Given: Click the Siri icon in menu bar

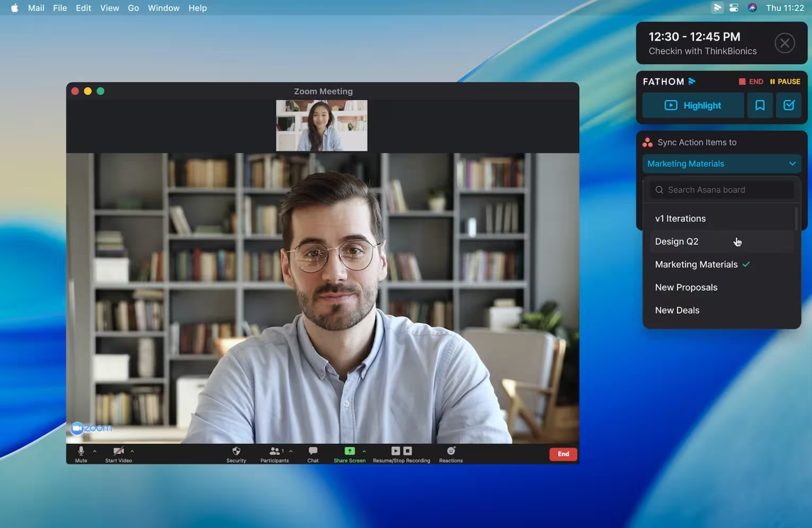Looking at the screenshot, I should 752,8.
